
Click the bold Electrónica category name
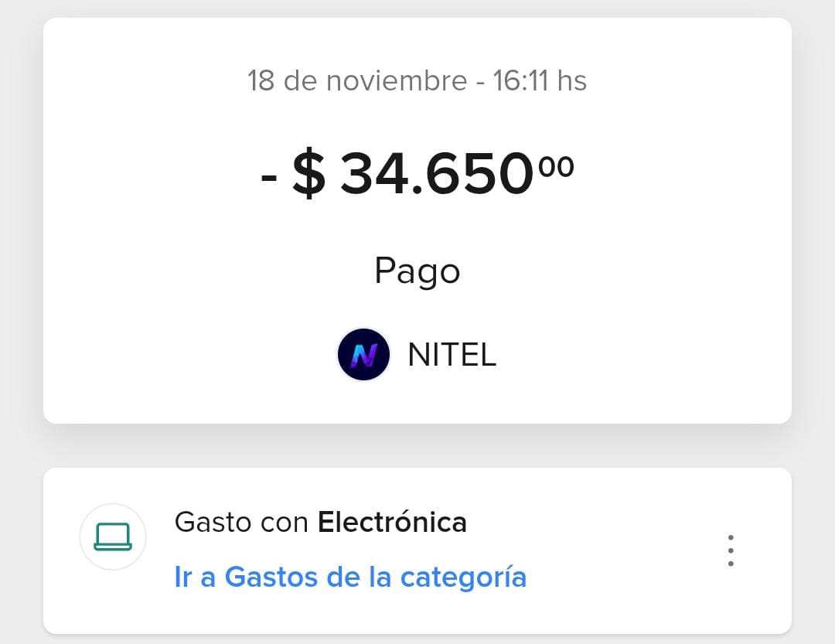392,523
